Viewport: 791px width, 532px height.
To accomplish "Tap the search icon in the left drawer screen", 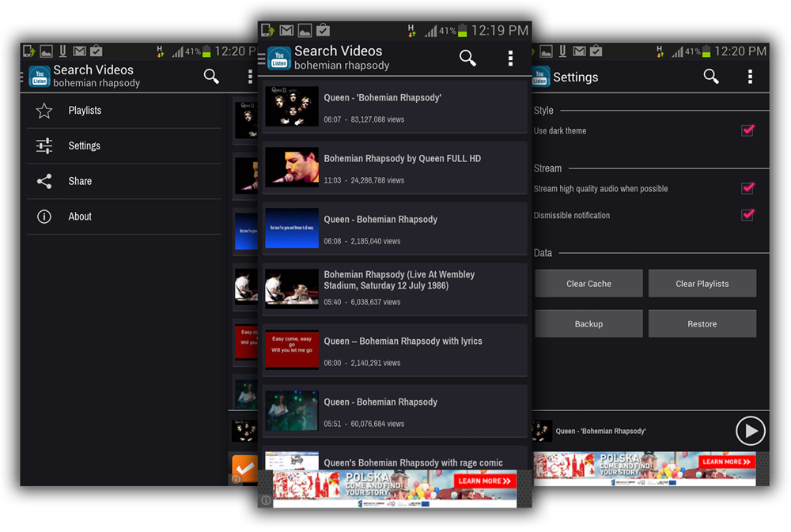I will click(x=211, y=76).
